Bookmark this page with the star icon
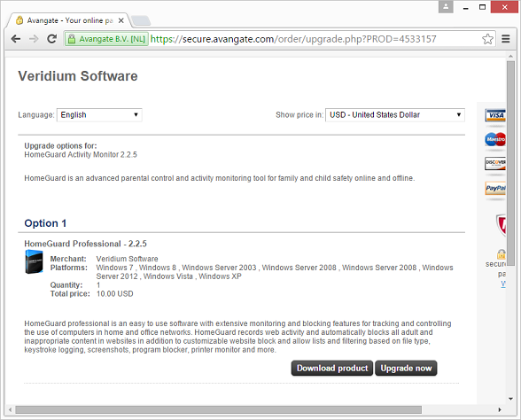Screen dimensions: 521x420 click(x=487, y=39)
